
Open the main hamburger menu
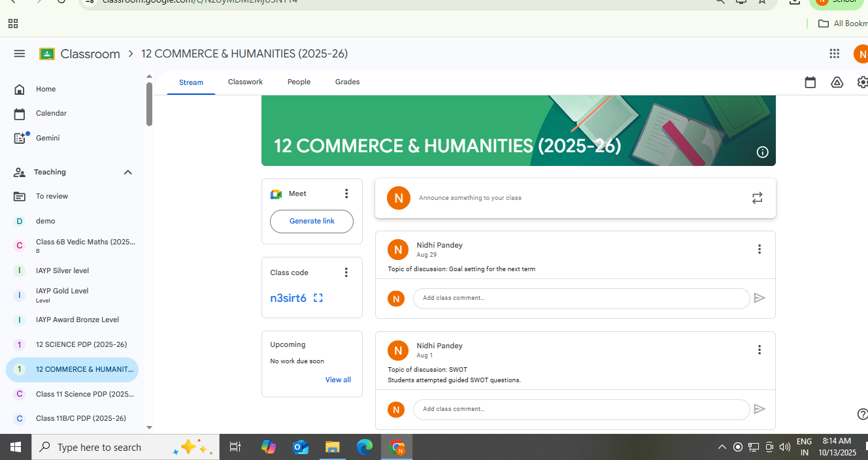point(19,54)
